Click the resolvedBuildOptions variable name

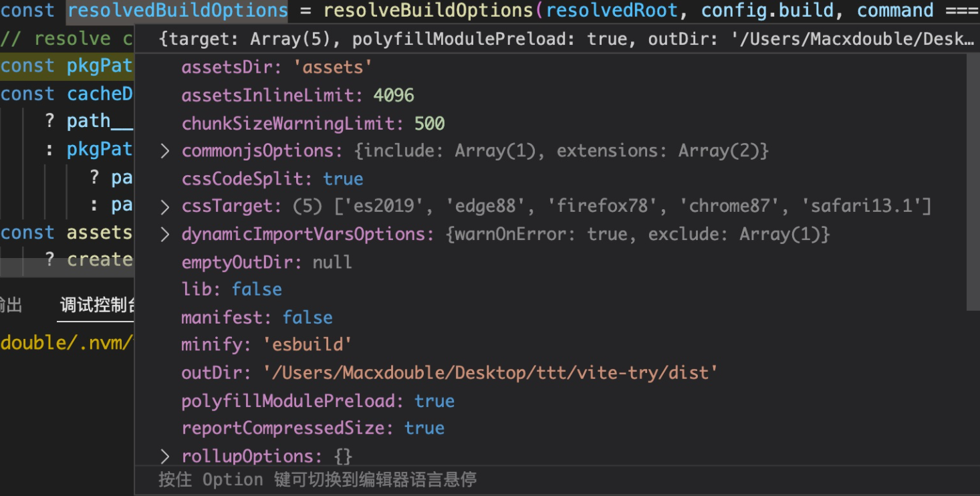[178, 11]
